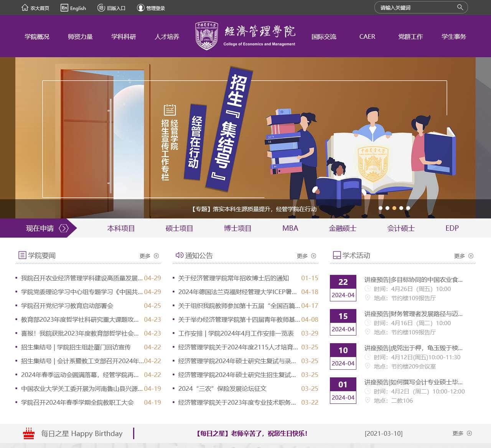Screen dimensions: 491x448
Task: Click the plus icon after 通知公告 更多
Action: [x=313, y=256]
